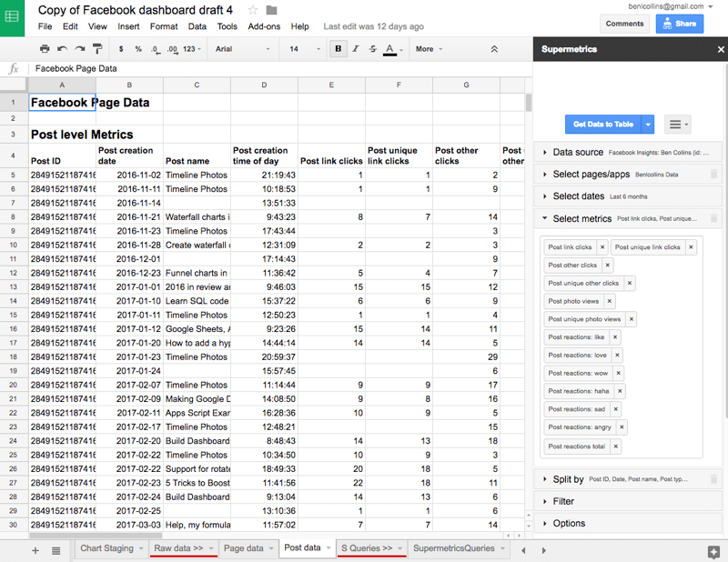Viewport: 728px width, 562px height.
Task: Click the Comments button
Action: pos(624,24)
